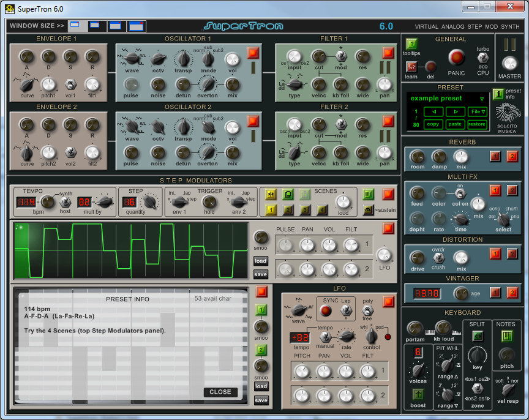Flip the LFO poly/free switch
The width and height of the screenshot is (529, 420).
click(367, 310)
